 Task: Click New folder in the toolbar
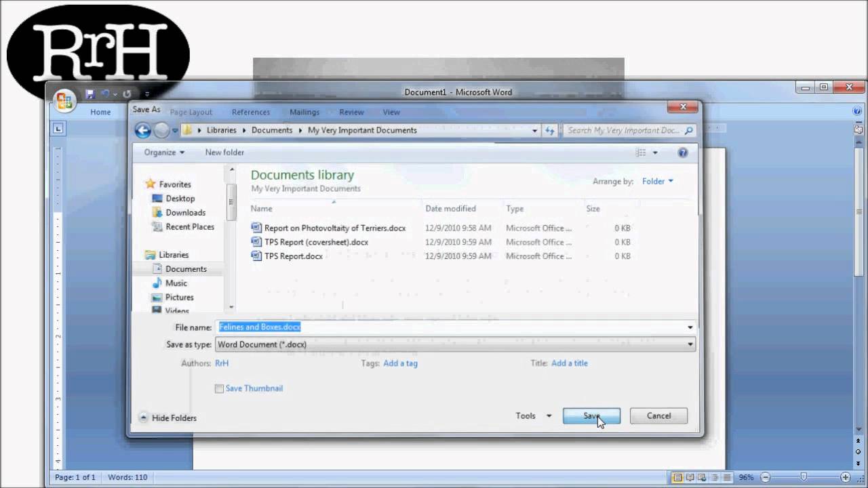coord(224,152)
